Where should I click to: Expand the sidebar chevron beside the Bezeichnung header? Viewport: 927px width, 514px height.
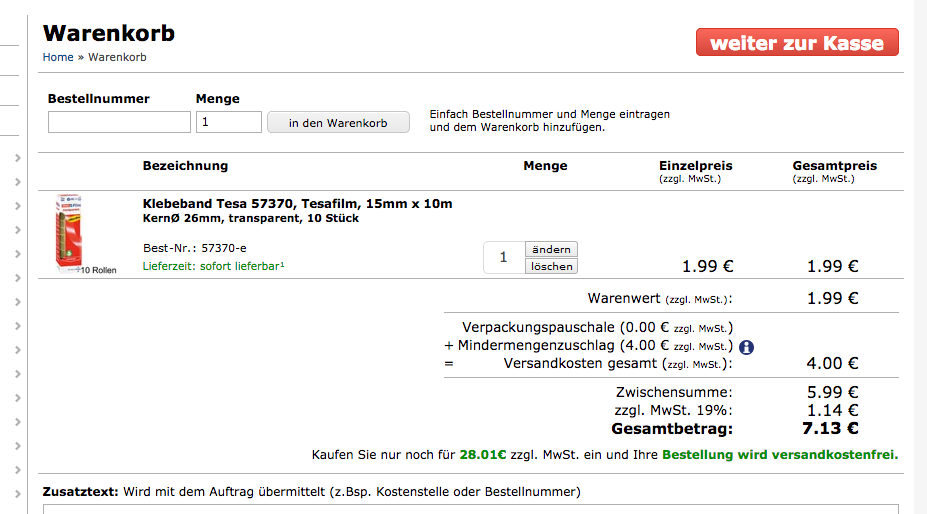[x=18, y=158]
